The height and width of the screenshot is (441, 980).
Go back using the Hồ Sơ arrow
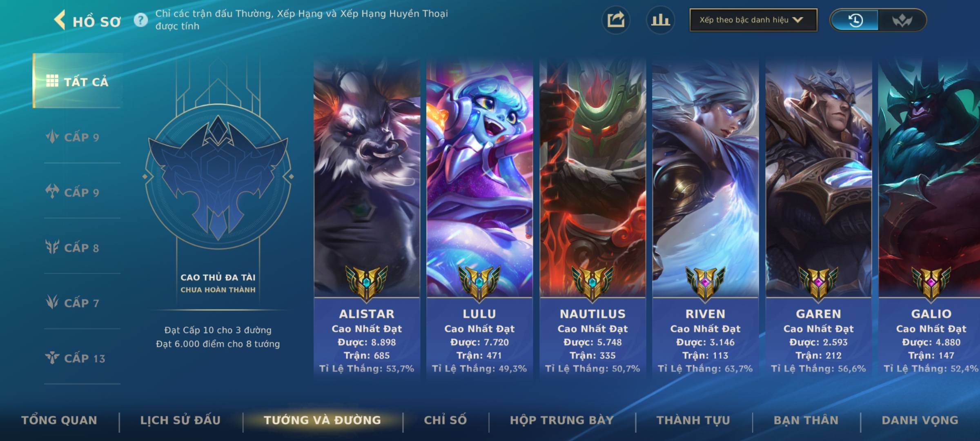click(60, 20)
